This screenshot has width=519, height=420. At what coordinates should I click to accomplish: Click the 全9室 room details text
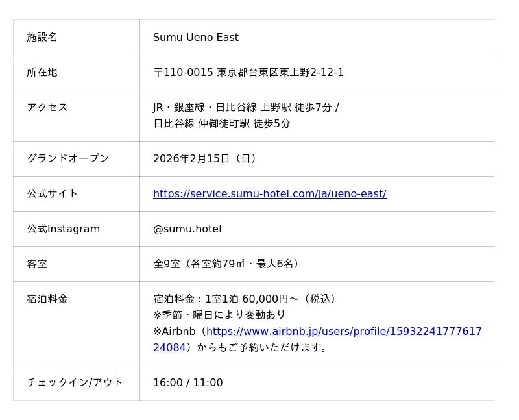coord(227,264)
